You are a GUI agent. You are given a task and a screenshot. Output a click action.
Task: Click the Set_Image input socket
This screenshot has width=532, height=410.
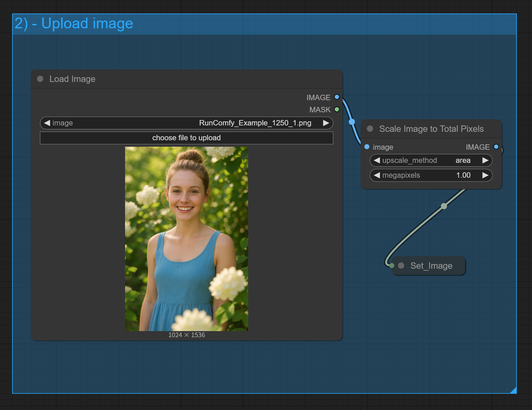(x=392, y=266)
